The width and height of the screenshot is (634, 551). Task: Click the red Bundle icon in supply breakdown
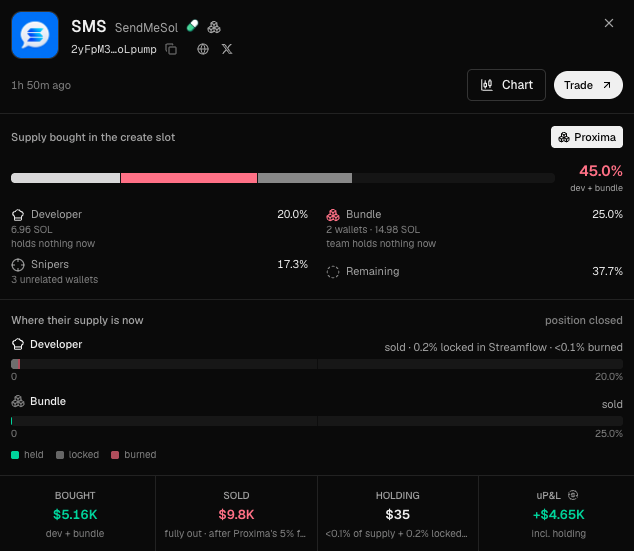(333, 215)
